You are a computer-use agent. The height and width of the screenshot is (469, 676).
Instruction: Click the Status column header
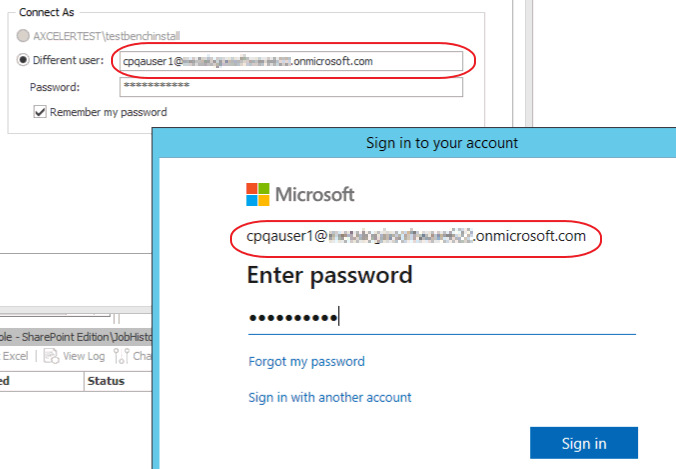105,381
